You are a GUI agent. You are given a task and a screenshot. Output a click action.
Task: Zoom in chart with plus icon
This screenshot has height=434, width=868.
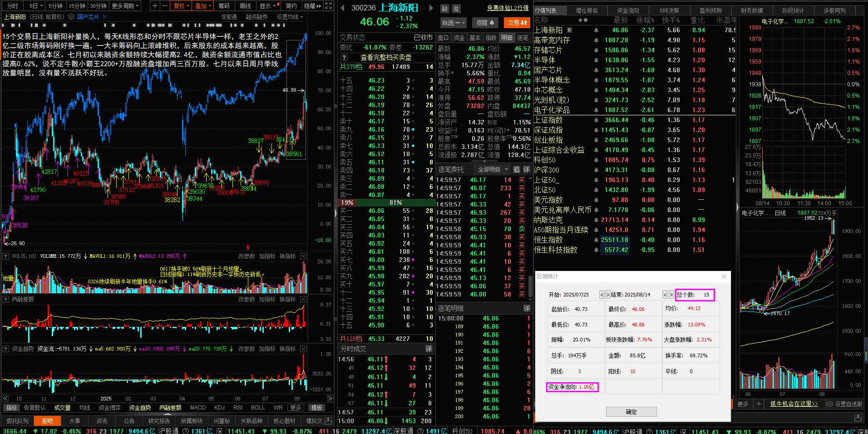tap(155, 6)
